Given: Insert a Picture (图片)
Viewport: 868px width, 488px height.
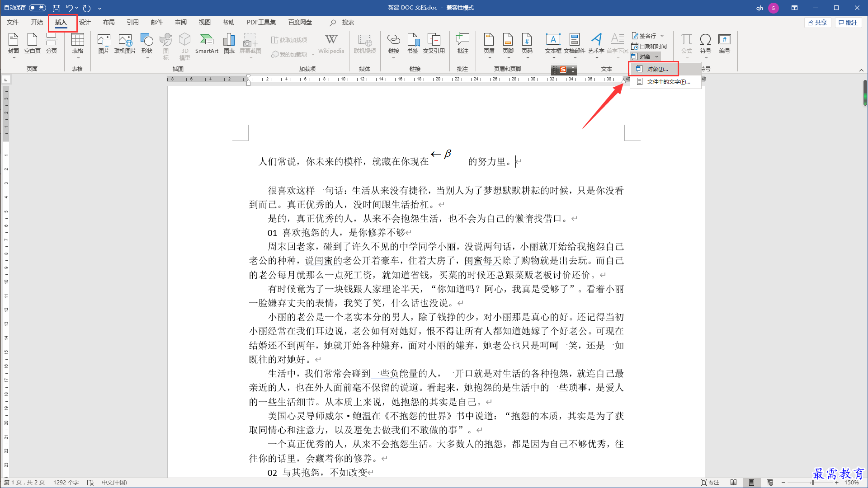Looking at the screenshot, I should 104,44.
